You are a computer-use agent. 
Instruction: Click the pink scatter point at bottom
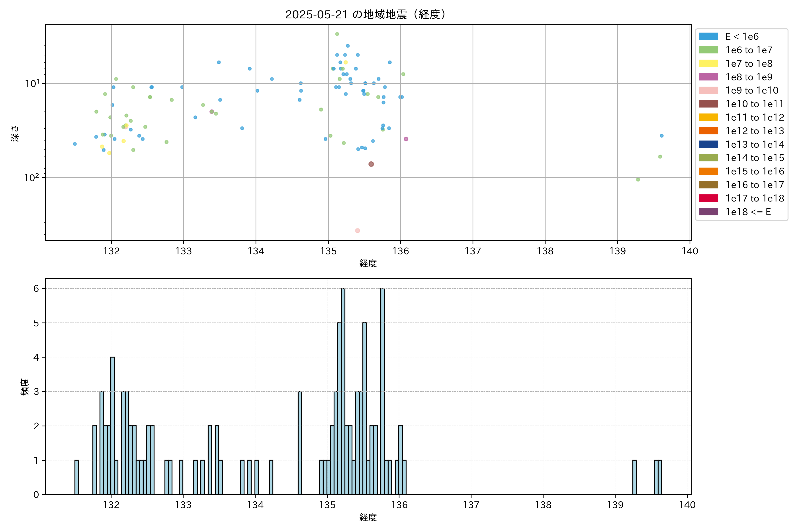click(x=357, y=231)
